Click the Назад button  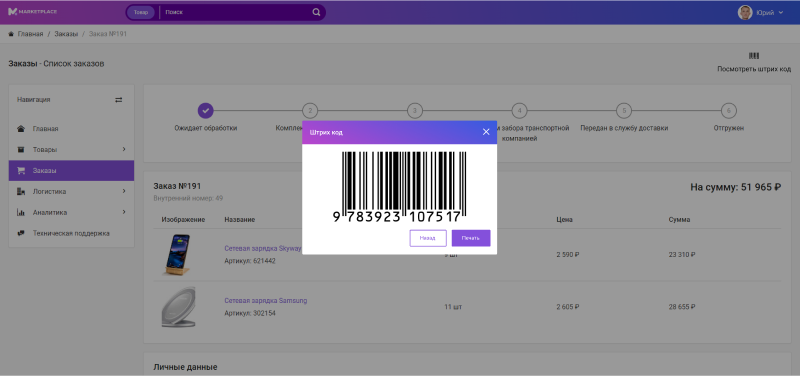[x=428, y=238]
